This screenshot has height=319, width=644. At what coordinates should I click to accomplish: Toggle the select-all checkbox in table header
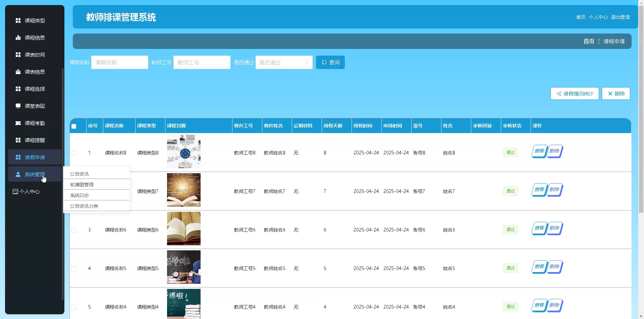[x=74, y=126]
